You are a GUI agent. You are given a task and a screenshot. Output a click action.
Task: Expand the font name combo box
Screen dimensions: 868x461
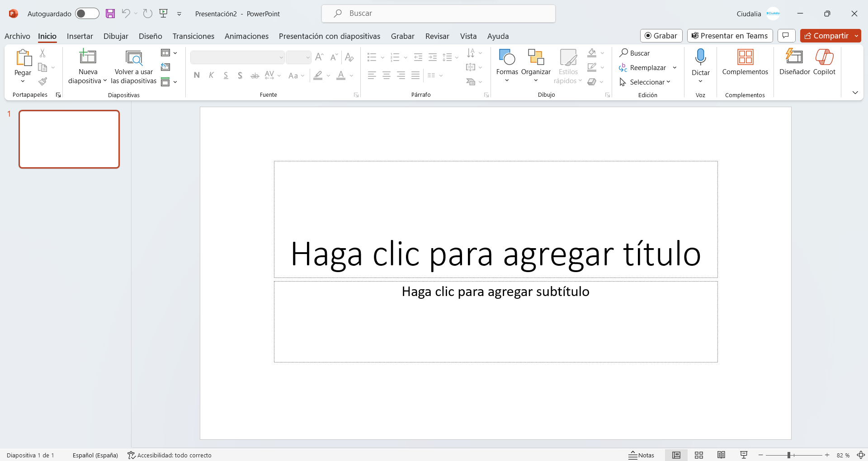[281, 57]
